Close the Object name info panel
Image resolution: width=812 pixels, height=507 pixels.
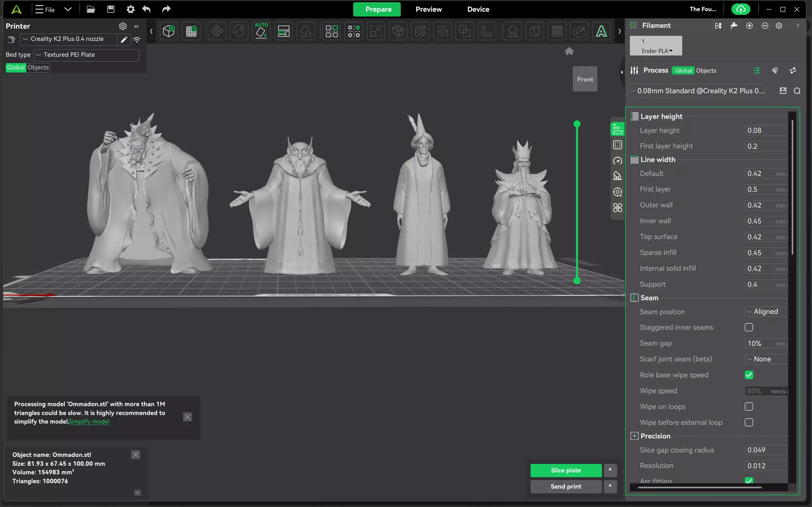pyautogui.click(x=135, y=455)
